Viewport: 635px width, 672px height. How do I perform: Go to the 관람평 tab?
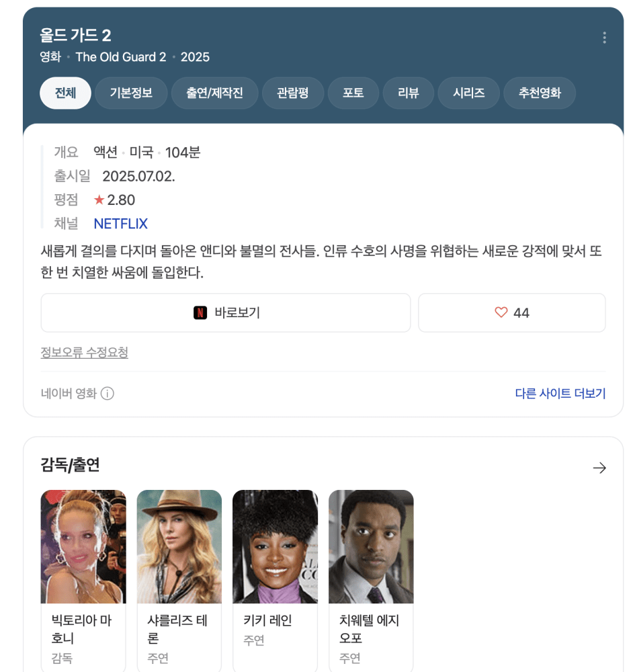293,93
